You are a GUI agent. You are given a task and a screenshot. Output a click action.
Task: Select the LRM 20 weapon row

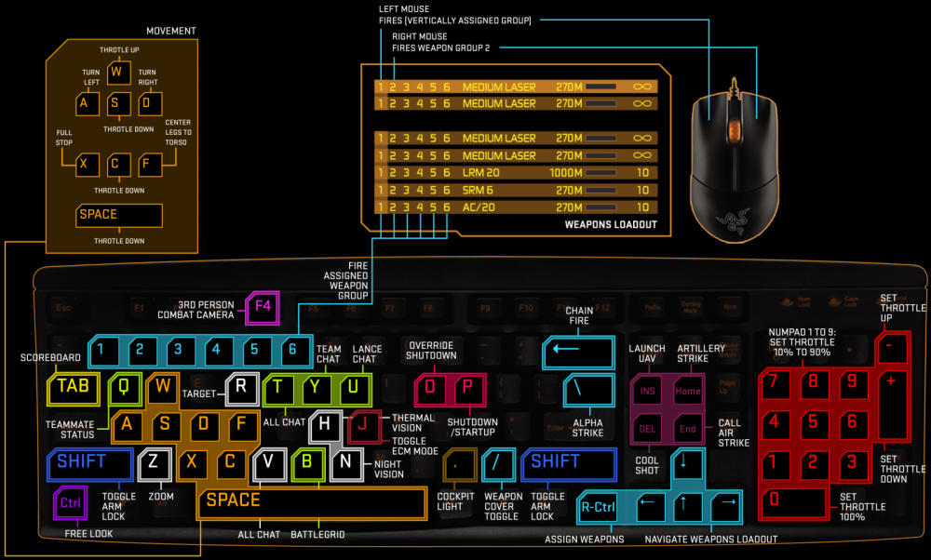[x=516, y=173]
